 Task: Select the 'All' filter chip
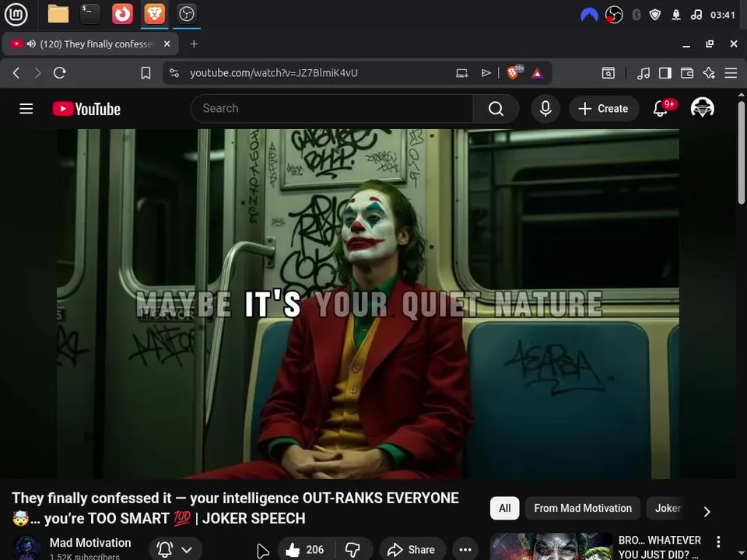point(504,508)
